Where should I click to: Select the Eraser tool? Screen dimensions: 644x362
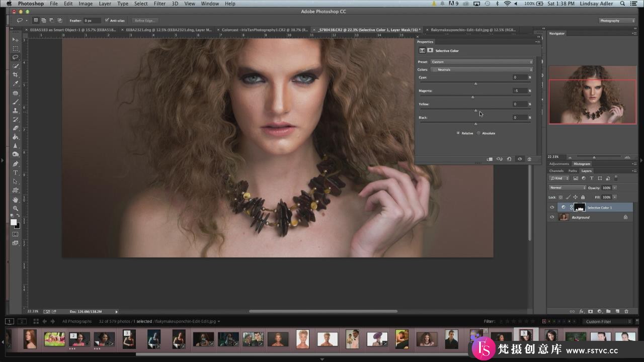(16, 128)
